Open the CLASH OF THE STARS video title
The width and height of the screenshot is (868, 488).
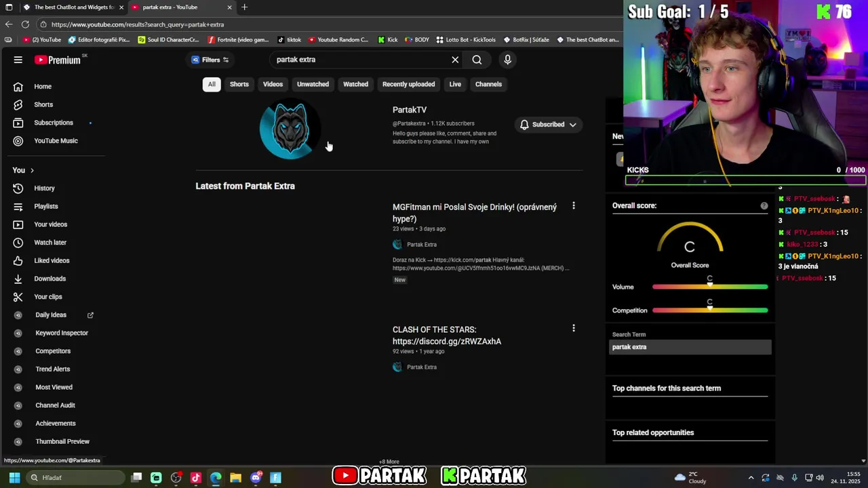[x=447, y=335]
